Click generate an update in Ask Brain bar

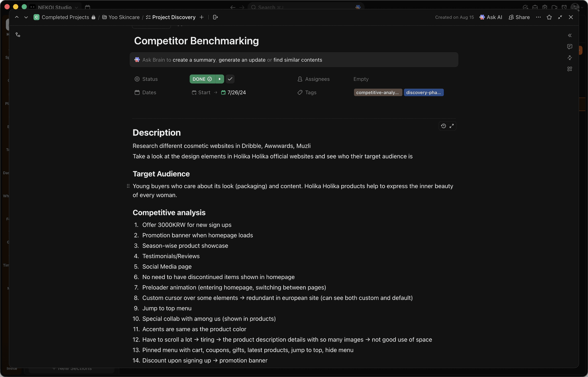point(242,60)
